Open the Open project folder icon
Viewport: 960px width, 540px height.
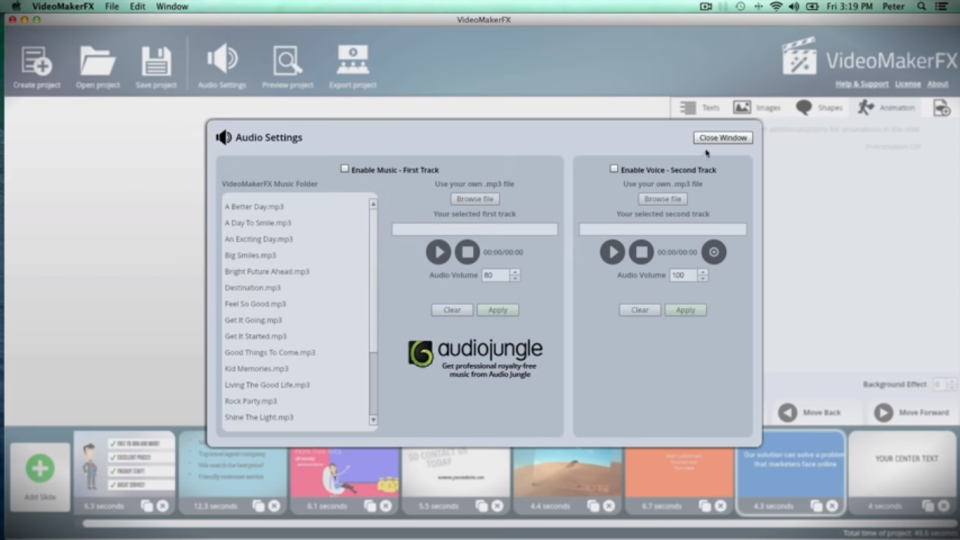97,61
